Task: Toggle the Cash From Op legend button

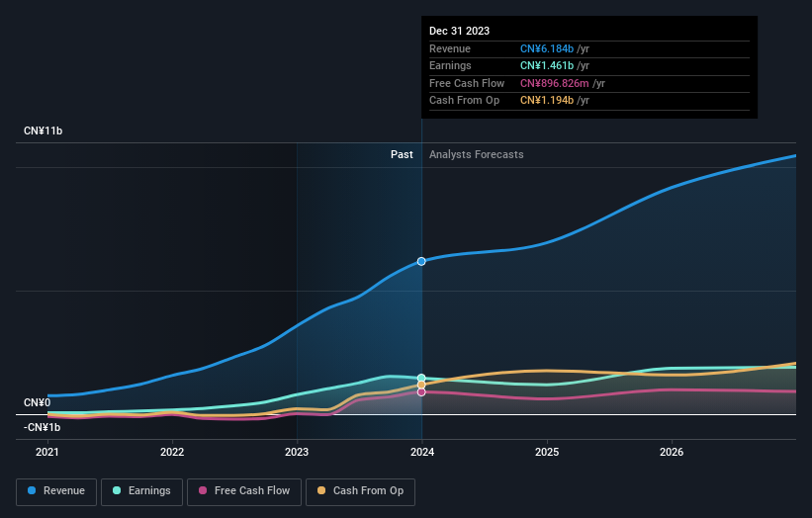Action: (360, 491)
